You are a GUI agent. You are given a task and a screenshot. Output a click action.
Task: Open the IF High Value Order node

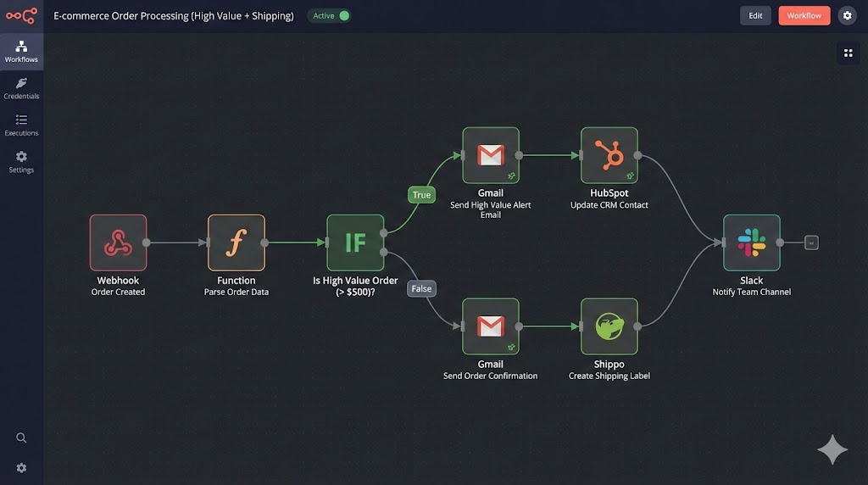[355, 242]
